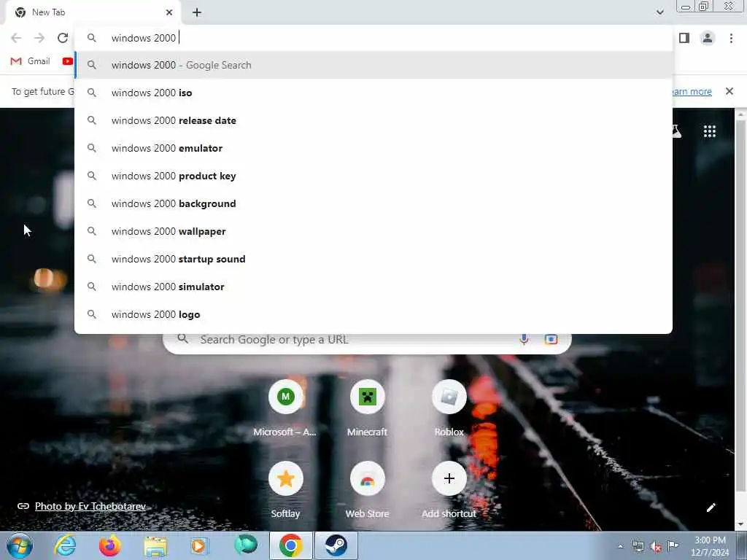747x560 pixels.
Task: Click the page's vertical scrollbar
Action: tap(741, 305)
